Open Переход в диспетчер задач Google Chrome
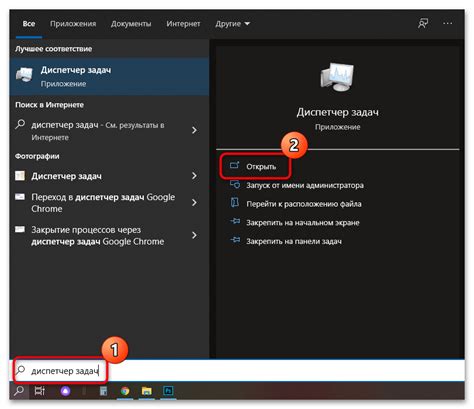The height and width of the screenshot is (409, 474). (103, 203)
